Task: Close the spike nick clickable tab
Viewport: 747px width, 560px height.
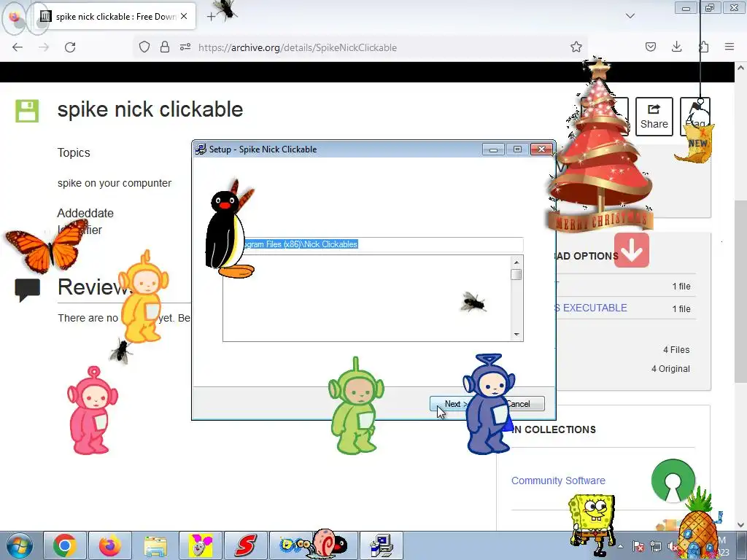Action: (x=184, y=16)
